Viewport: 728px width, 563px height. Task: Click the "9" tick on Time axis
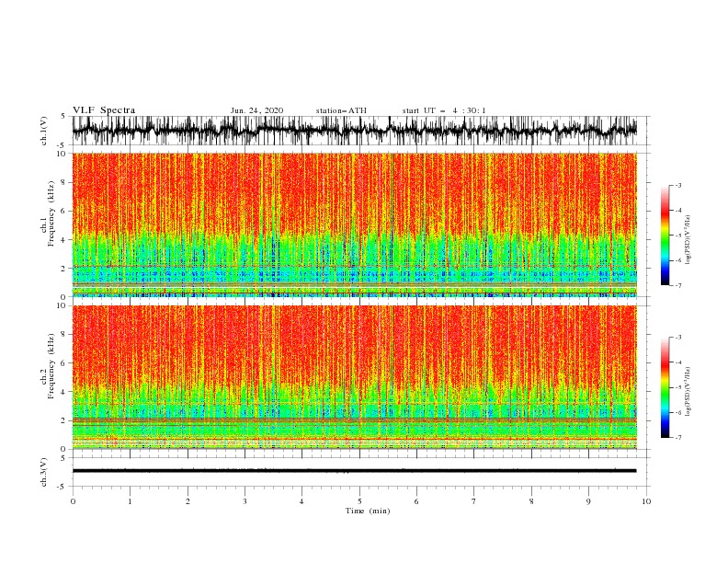pos(588,501)
